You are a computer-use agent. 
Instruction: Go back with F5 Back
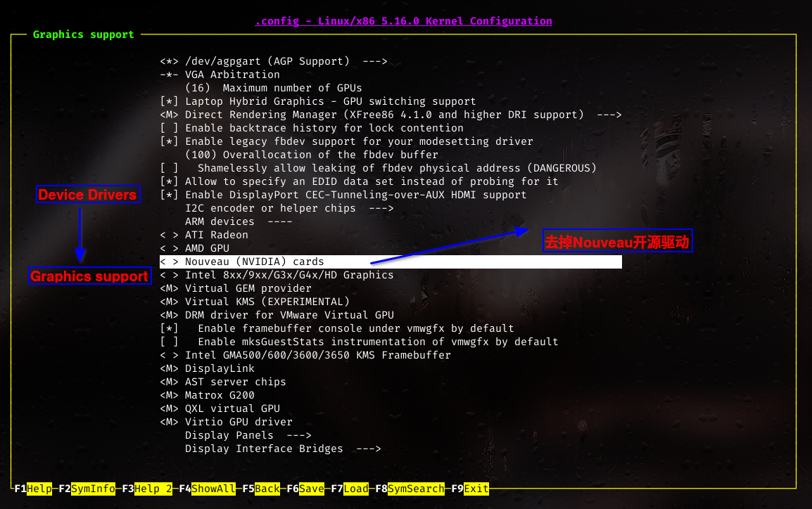tap(267, 489)
